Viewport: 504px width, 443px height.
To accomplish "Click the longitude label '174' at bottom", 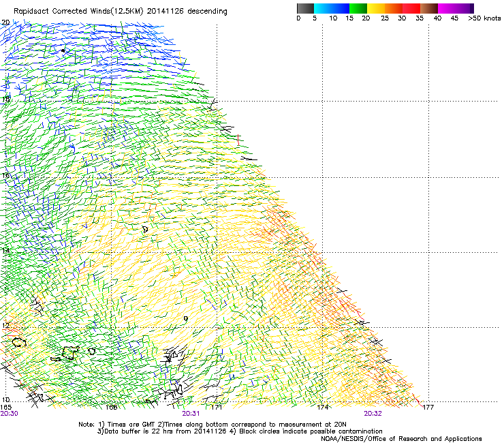I will tap(322, 407).
